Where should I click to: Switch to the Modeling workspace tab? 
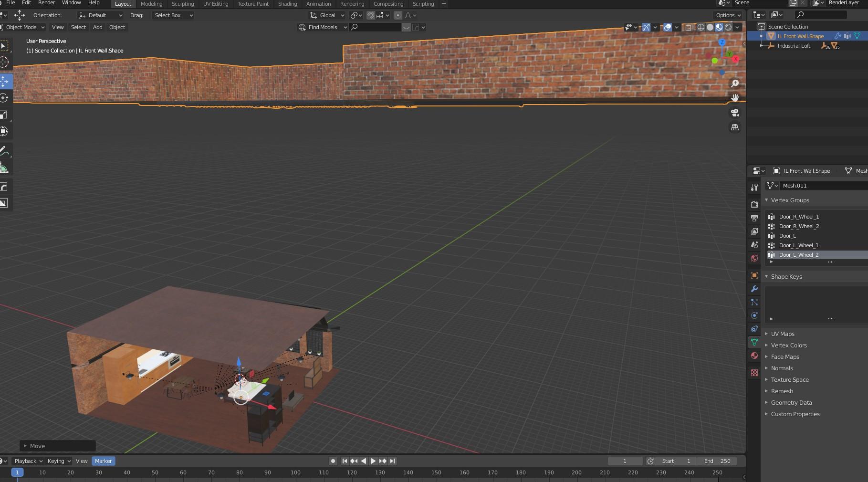[x=152, y=4]
